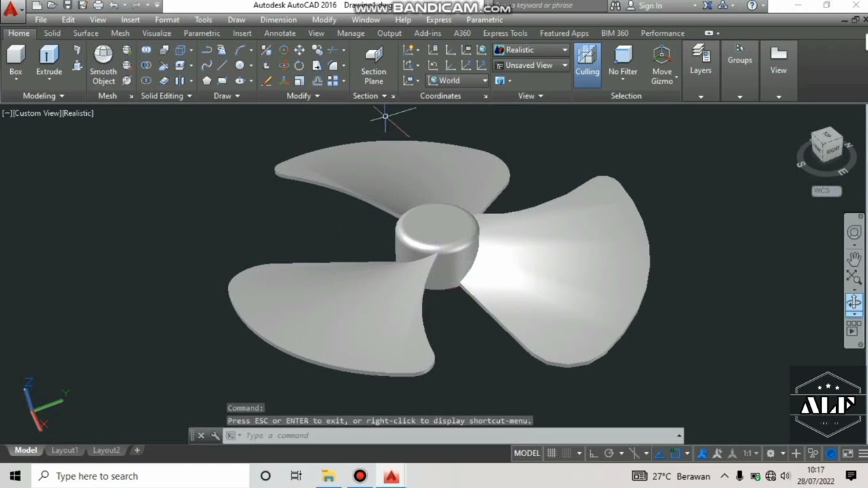Viewport: 868px width, 488px height.
Task: Click the Solid Union tool
Action: (146, 50)
